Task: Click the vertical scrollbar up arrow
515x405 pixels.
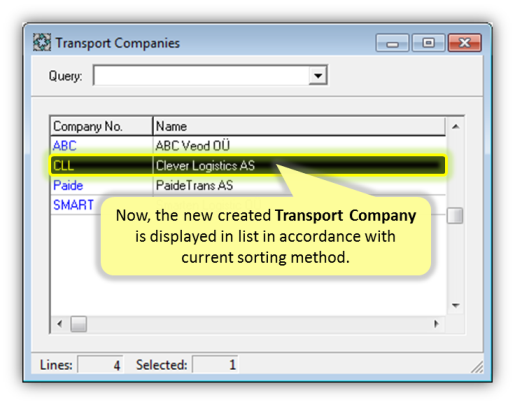Action: click(x=455, y=126)
